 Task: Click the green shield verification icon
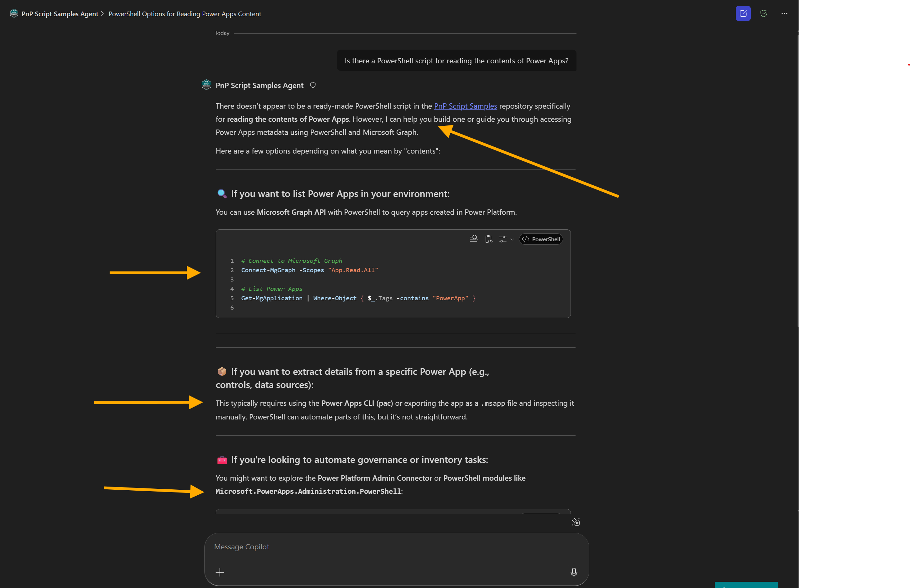coord(764,13)
